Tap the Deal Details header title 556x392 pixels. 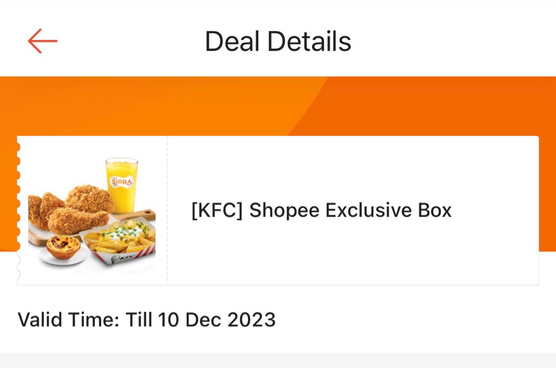[x=278, y=41]
